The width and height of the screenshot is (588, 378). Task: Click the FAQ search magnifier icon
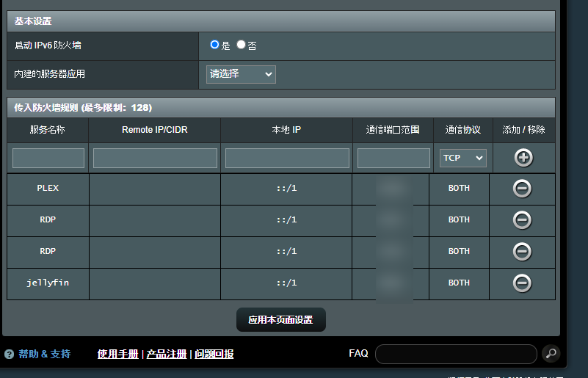[551, 354]
